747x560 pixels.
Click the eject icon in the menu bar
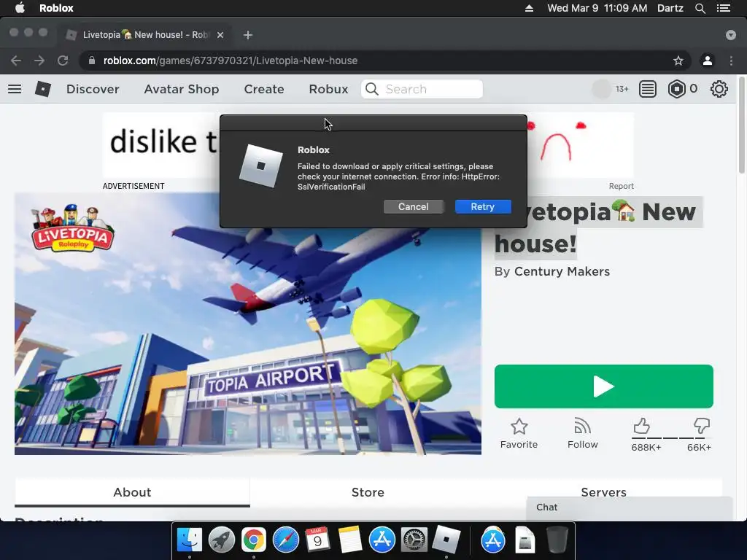[529, 8]
